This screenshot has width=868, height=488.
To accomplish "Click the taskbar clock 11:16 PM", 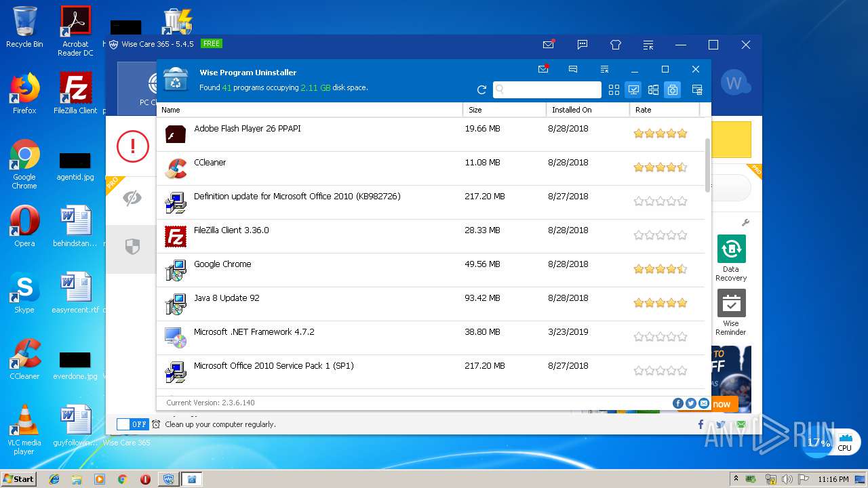I will pos(833,479).
